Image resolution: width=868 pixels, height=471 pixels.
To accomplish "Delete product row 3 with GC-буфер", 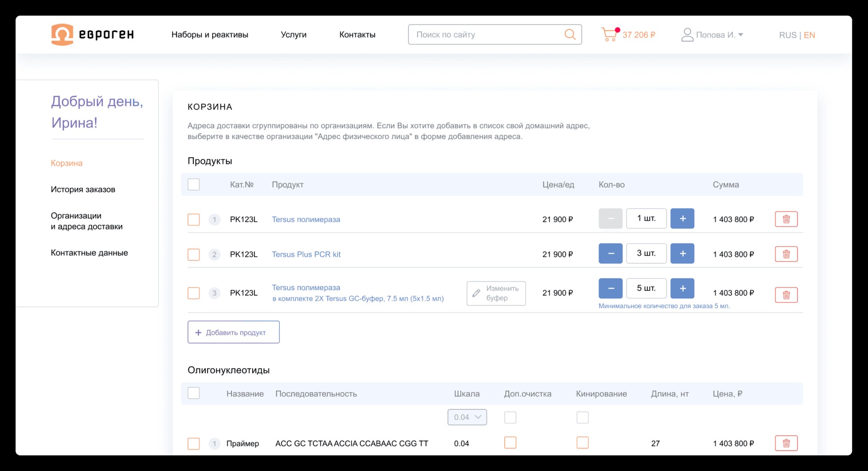I will point(786,295).
